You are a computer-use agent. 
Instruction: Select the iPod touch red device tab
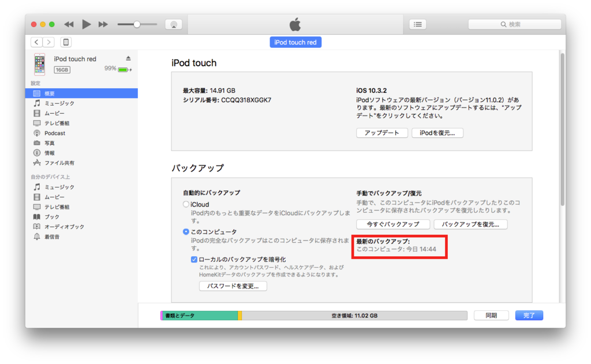pos(295,42)
